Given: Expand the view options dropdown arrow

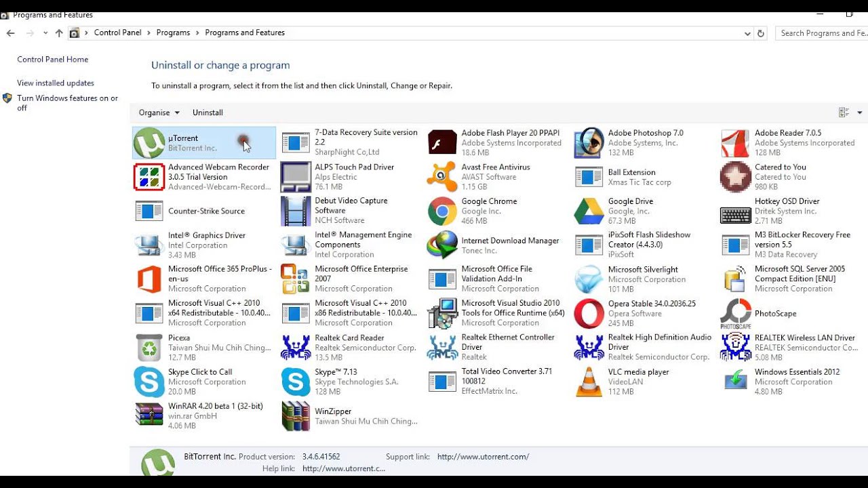Looking at the screenshot, I should coord(860,113).
